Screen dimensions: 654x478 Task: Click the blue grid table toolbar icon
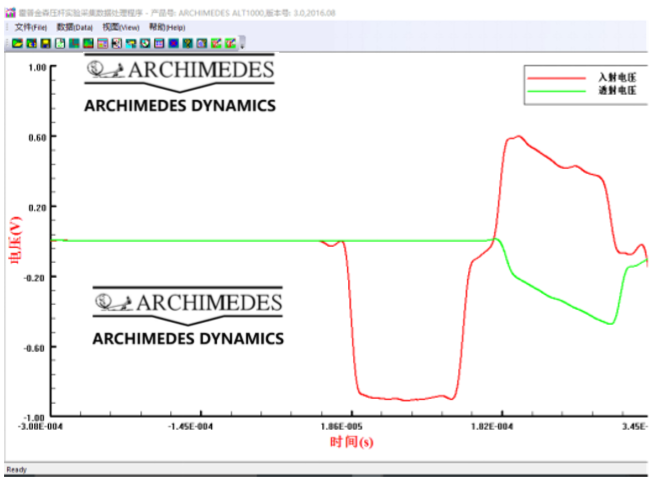click(159, 43)
